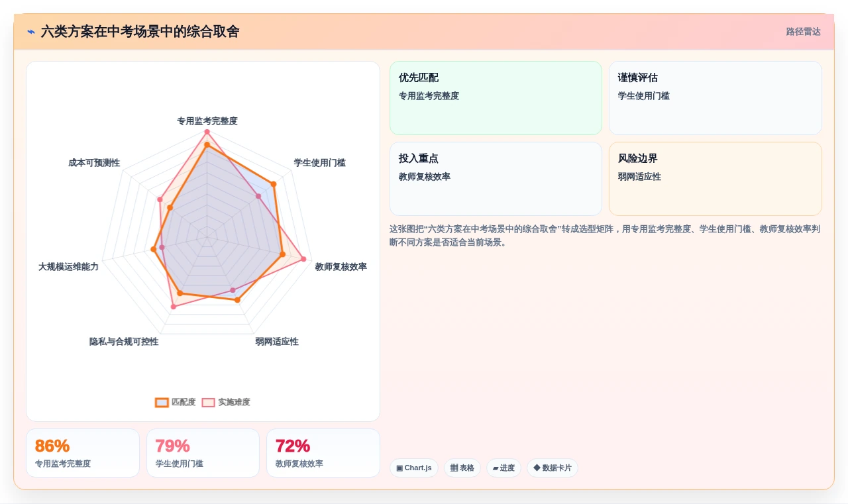
Task: Click the 表格 tag chip
Action: (462, 468)
